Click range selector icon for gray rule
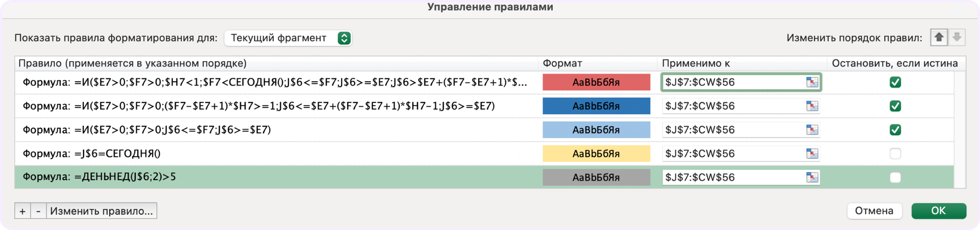Viewport: 980px width, 230px height. coord(812,177)
